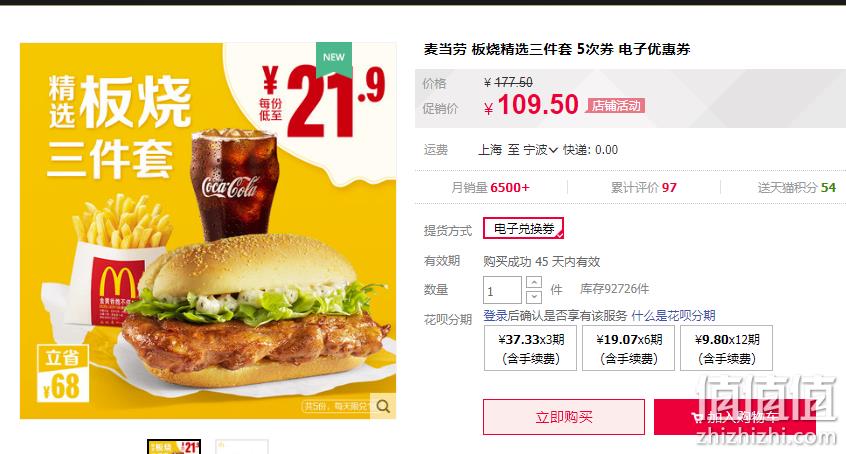Open the 什么是花呗分期 link
Viewport: 846px width, 454px height.
click(673, 315)
